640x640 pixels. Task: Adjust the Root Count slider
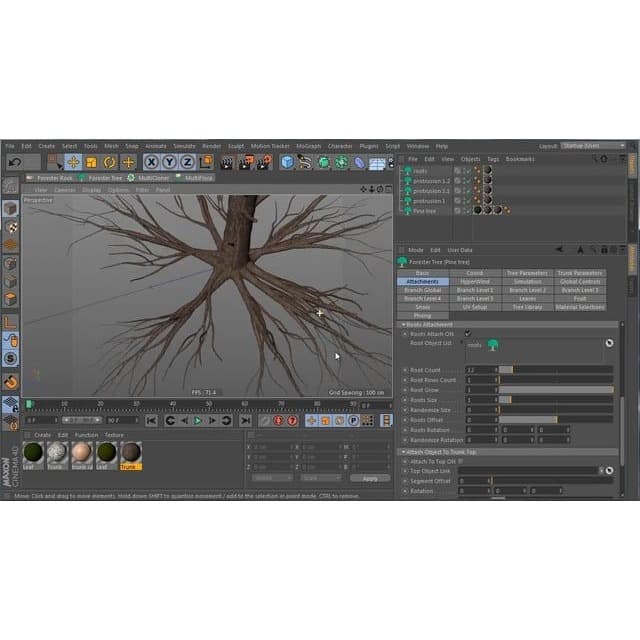pos(556,370)
